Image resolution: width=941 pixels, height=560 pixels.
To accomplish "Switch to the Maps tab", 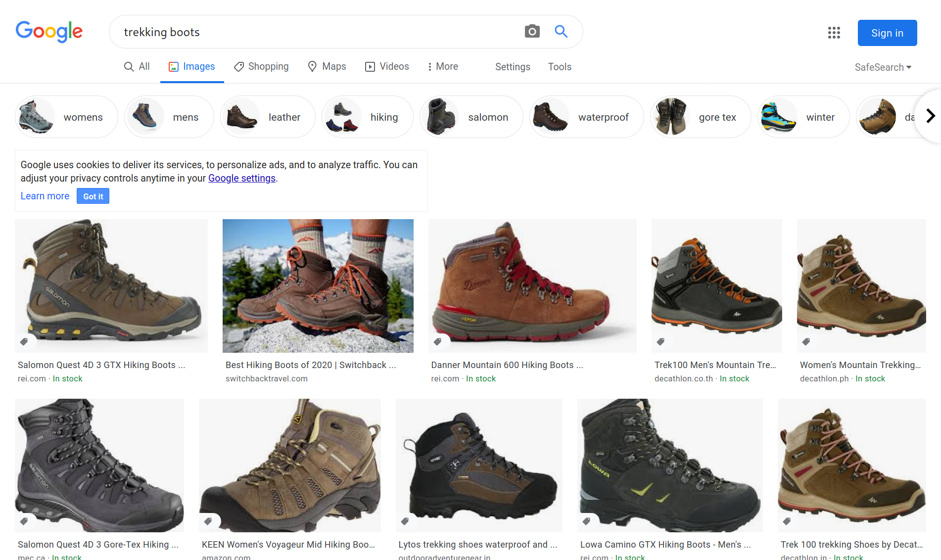I will coord(327,66).
